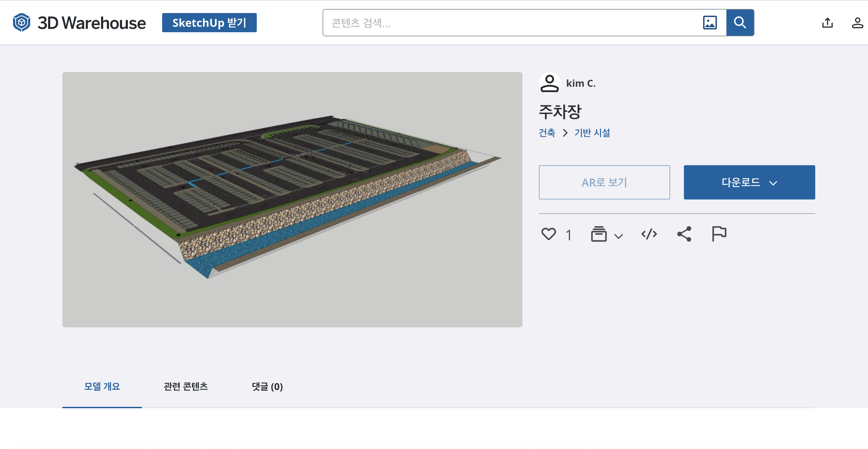Click the 콘텐츠 검색 search input field
The width and height of the screenshot is (868, 449).
click(x=511, y=23)
